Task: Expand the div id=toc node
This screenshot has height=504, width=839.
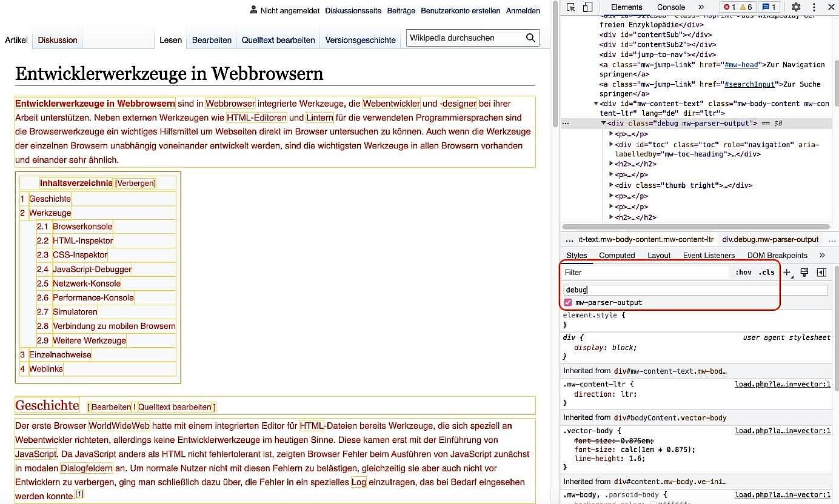Action: click(x=611, y=145)
